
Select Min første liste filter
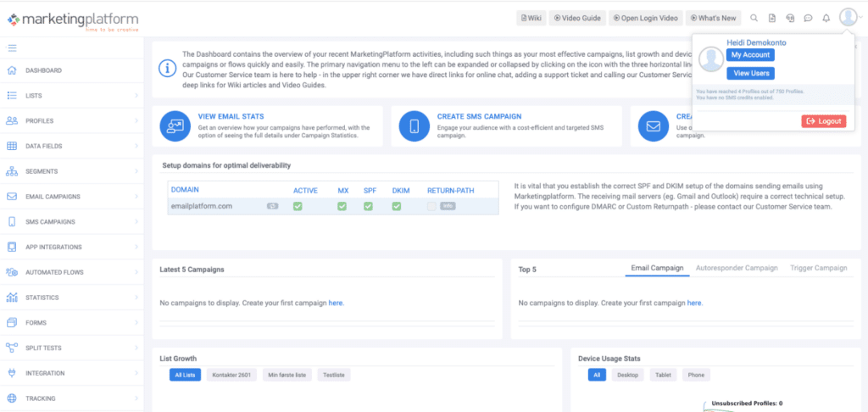[x=287, y=375]
